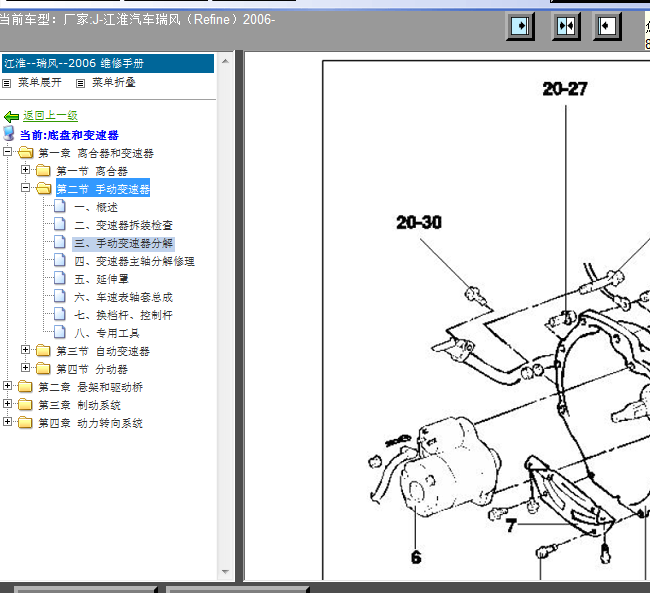Click document icon beside 五、延伸罩
The width and height of the screenshot is (650, 593).
pyautogui.click(x=60, y=277)
